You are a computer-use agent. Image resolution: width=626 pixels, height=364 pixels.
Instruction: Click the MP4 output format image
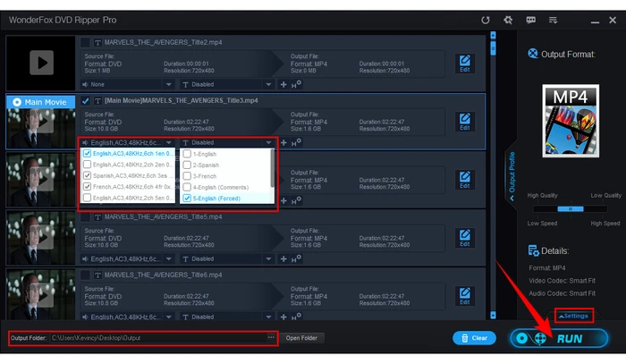tap(571, 121)
